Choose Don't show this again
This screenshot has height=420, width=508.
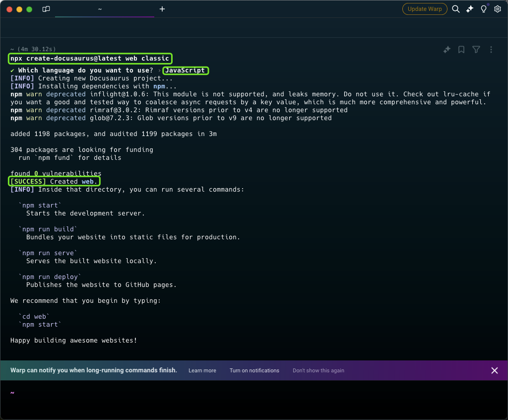pos(318,370)
